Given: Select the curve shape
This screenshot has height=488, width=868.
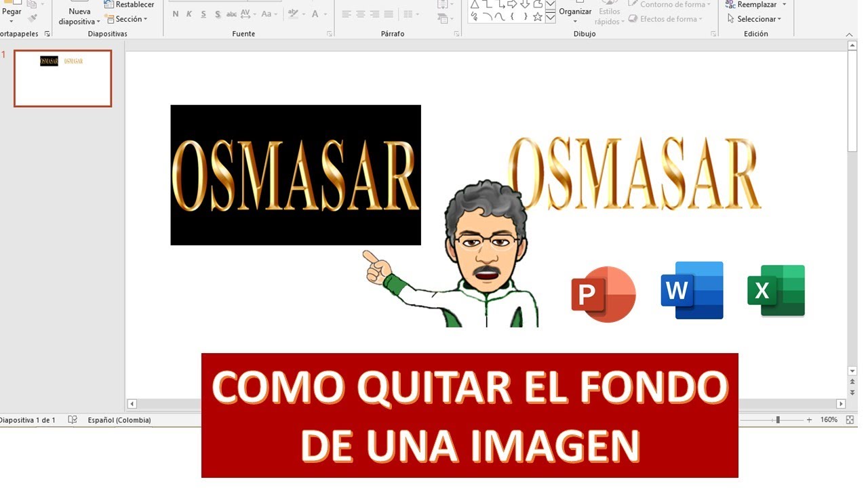Looking at the screenshot, I should point(500,17).
